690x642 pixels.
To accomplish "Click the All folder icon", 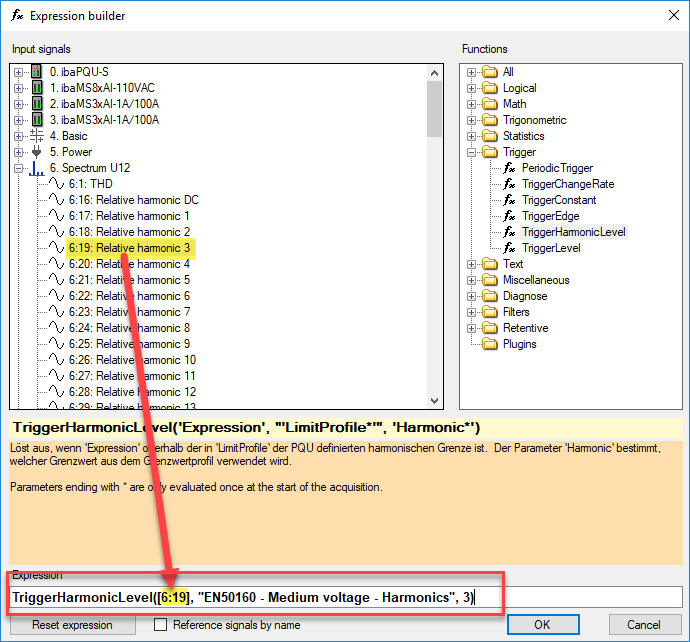I will (490, 72).
